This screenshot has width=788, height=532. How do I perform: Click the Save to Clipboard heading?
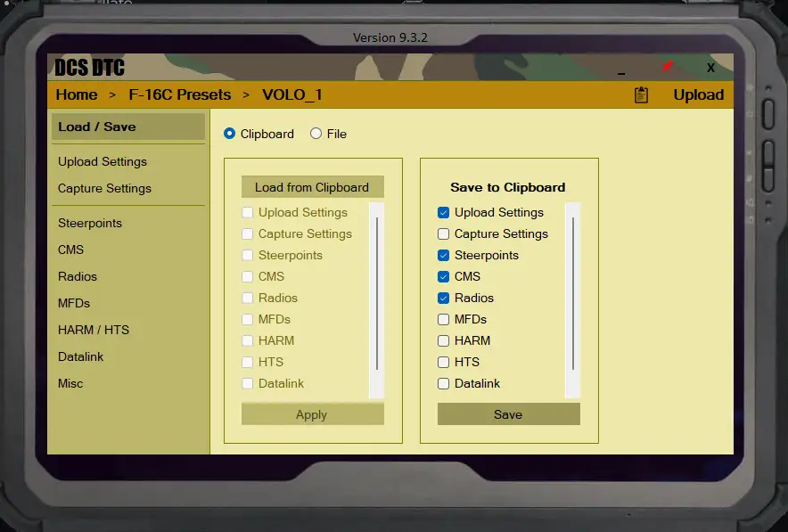coord(507,187)
